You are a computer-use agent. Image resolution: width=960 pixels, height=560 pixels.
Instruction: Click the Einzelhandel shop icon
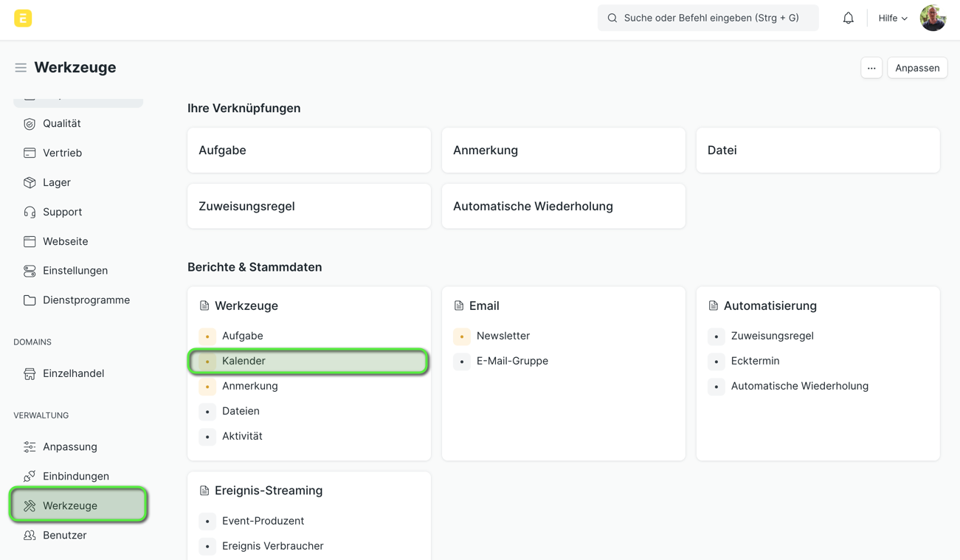(x=30, y=374)
